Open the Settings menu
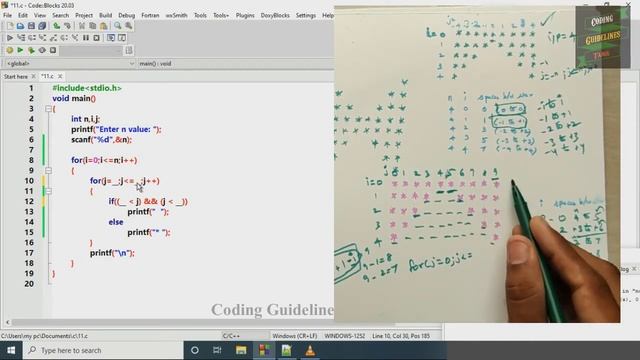This screenshot has height=360, width=640. pyautogui.click(x=306, y=15)
